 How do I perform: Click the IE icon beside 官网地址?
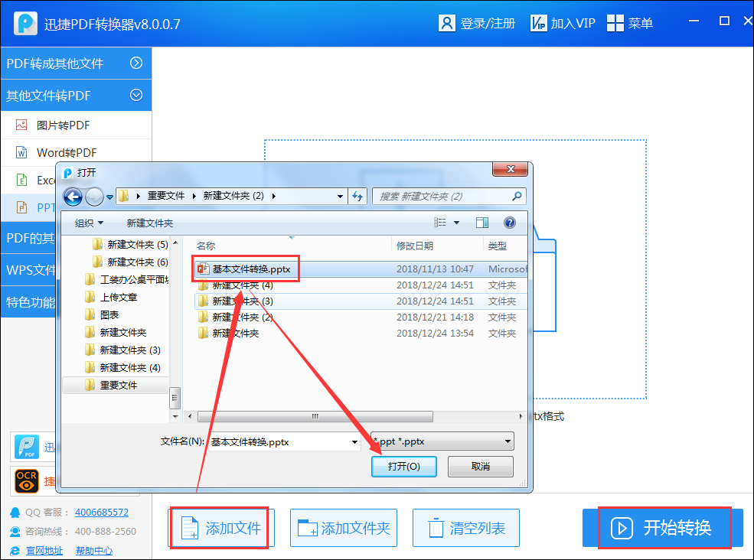15,551
